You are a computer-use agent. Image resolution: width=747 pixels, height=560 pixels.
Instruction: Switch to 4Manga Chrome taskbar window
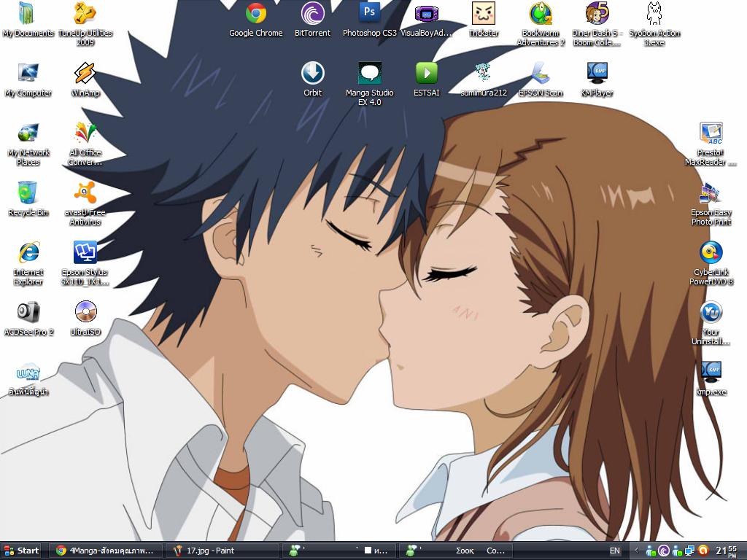click(x=107, y=551)
